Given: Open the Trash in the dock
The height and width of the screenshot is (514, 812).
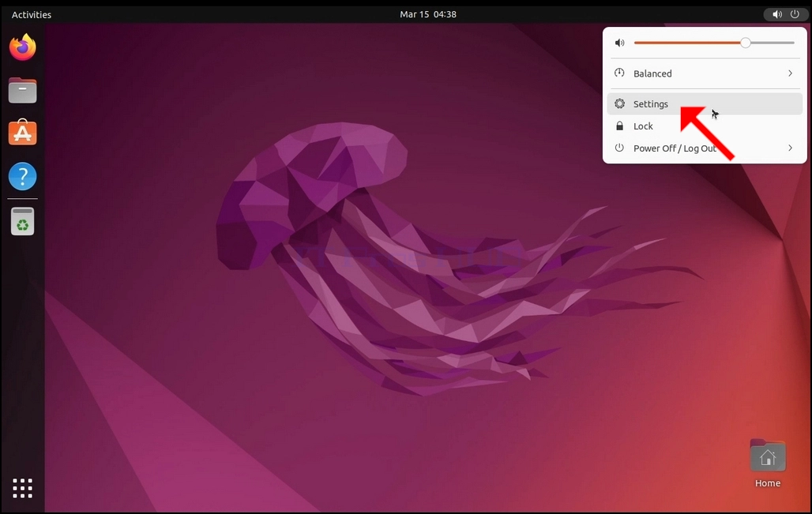Looking at the screenshot, I should [22, 222].
